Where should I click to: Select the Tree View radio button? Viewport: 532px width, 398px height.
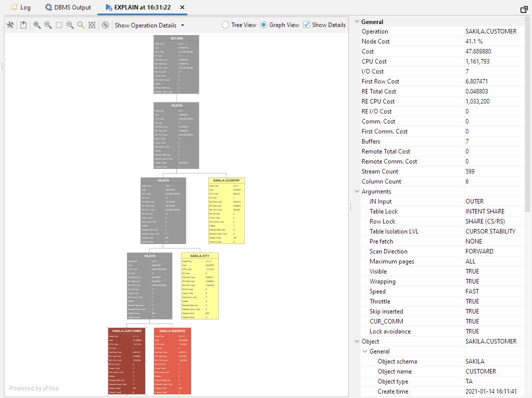(225, 24)
